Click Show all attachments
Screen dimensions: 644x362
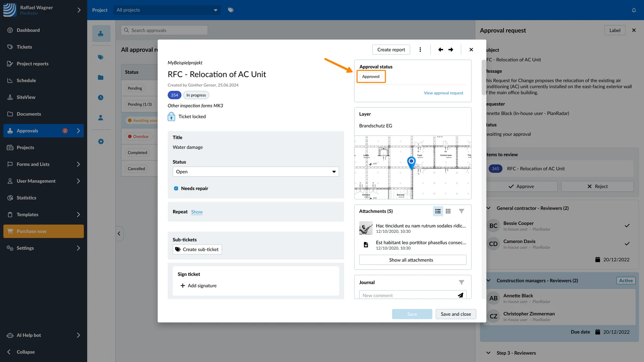point(413,260)
